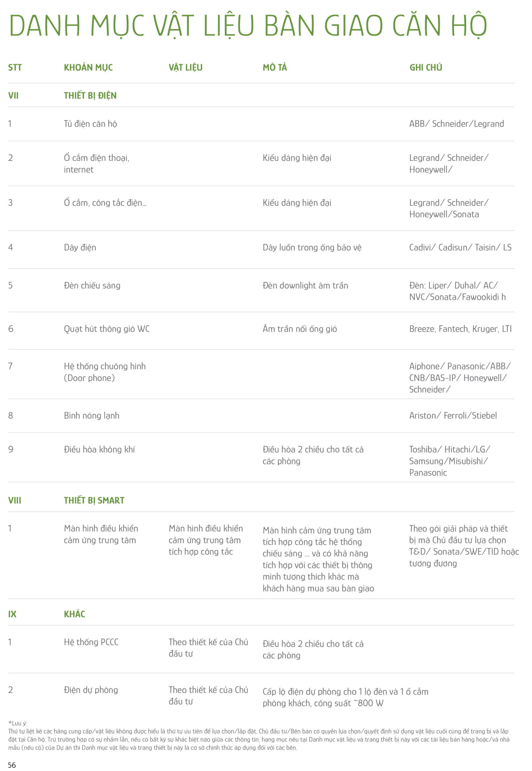The height and width of the screenshot is (771, 532).
Task: Select the "KHÁC" section heading
Action: pos(74,614)
